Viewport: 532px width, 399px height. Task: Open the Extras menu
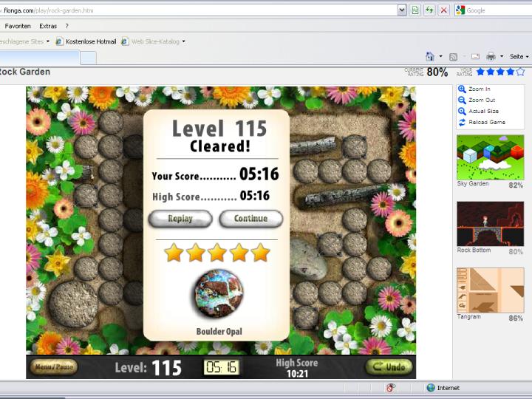48,26
